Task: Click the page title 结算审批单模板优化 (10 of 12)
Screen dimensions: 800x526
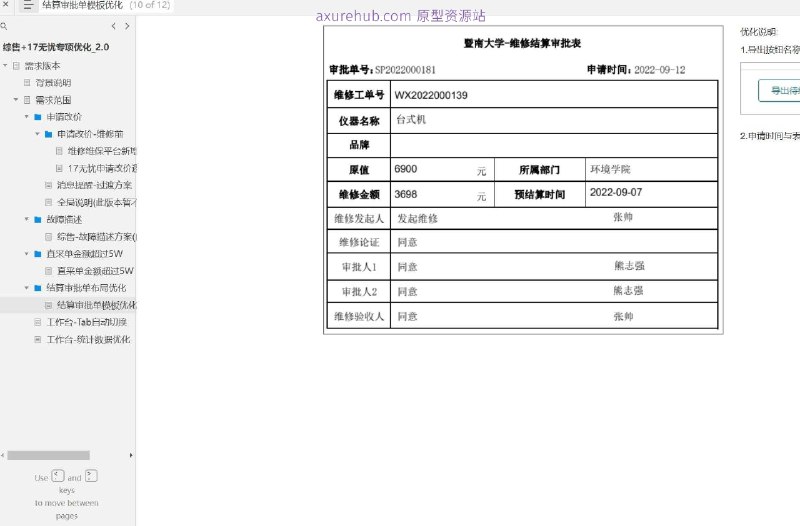Action: 106,5
